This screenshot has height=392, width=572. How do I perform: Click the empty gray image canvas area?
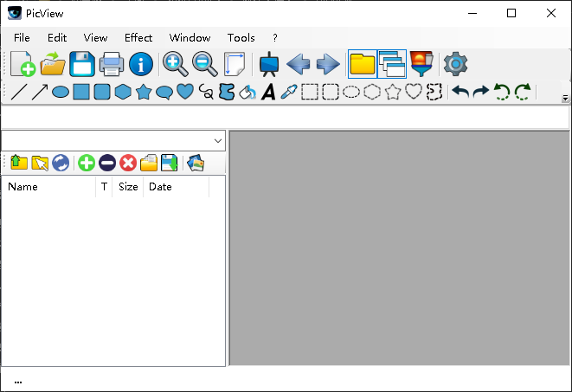(x=399, y=248)
